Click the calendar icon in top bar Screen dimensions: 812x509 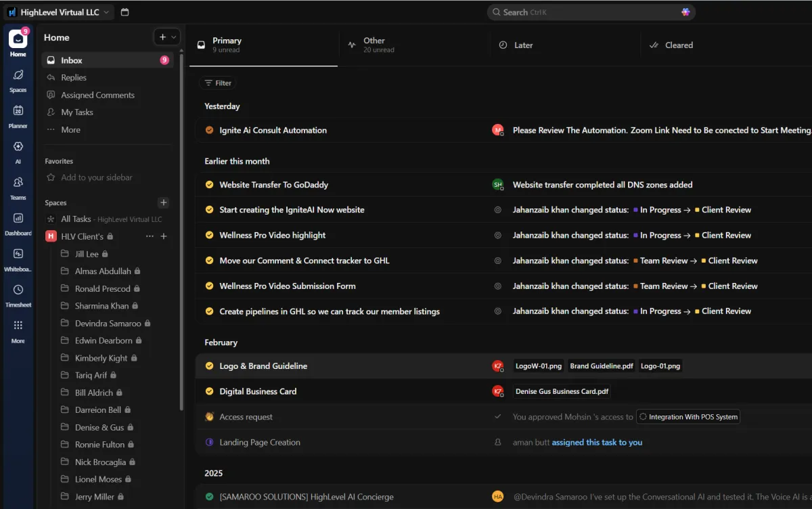pyautogui.click(x=125, y=12)
